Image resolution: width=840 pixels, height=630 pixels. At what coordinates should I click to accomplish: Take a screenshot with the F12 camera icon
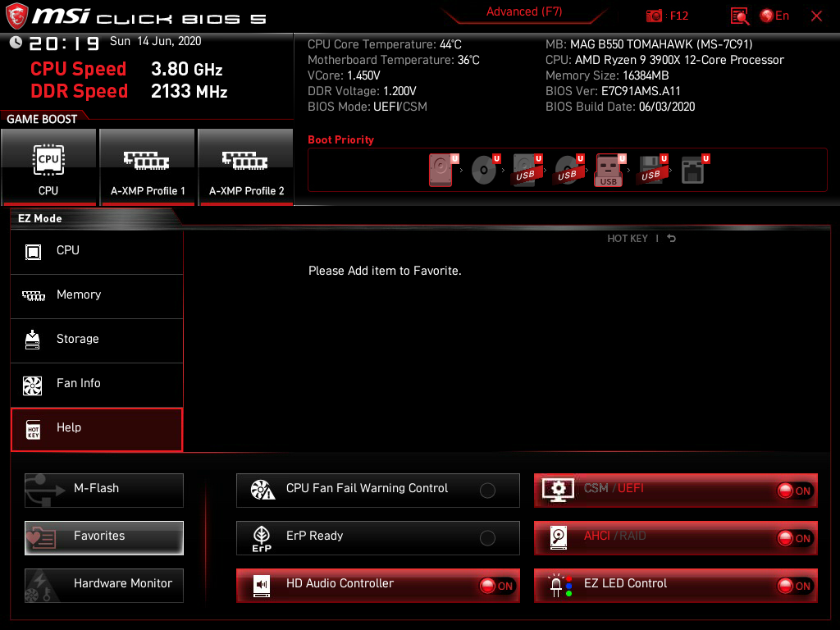654,16
